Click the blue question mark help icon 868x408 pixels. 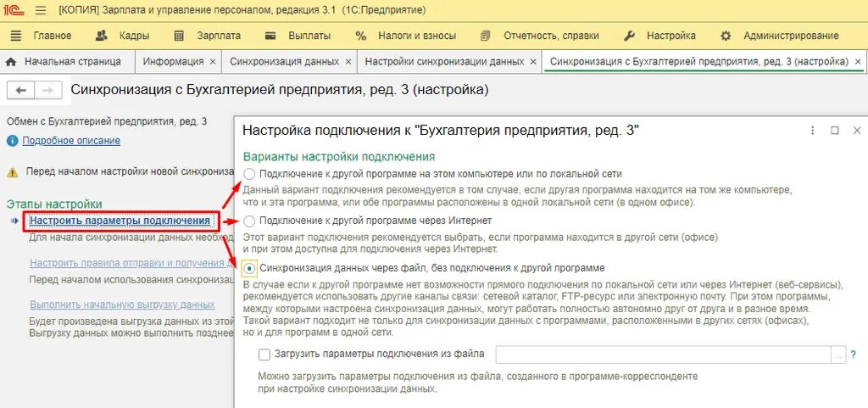pos(853,354)
